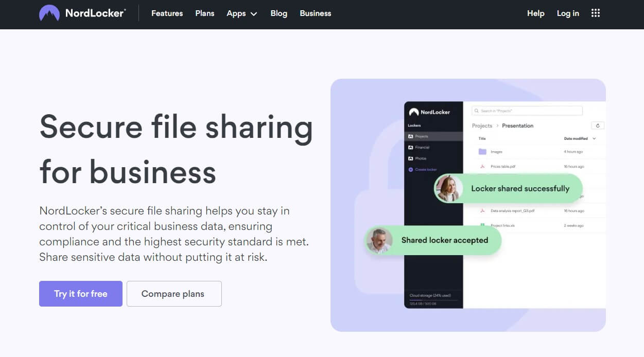Click the NordLocker logo in the navbar
Screen dimensions: 644x357
pyautogui.click(x=82, y=13)
